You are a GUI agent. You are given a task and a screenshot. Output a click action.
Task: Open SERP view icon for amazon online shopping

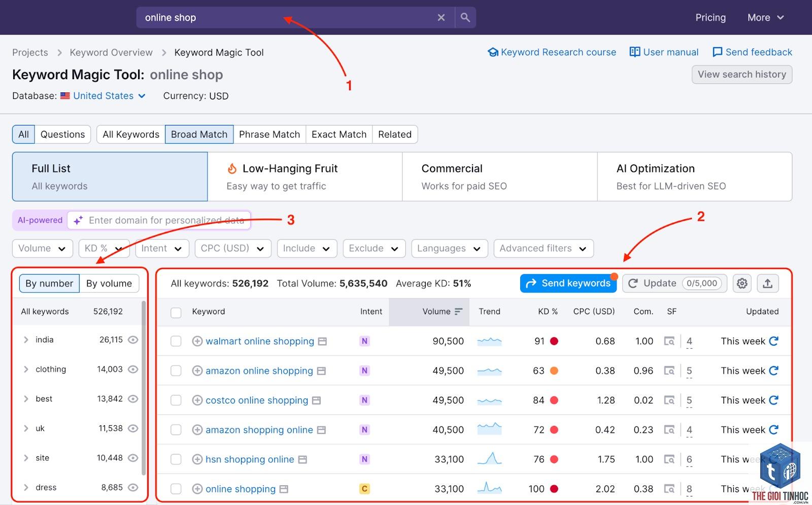click(x=321, y=371)
